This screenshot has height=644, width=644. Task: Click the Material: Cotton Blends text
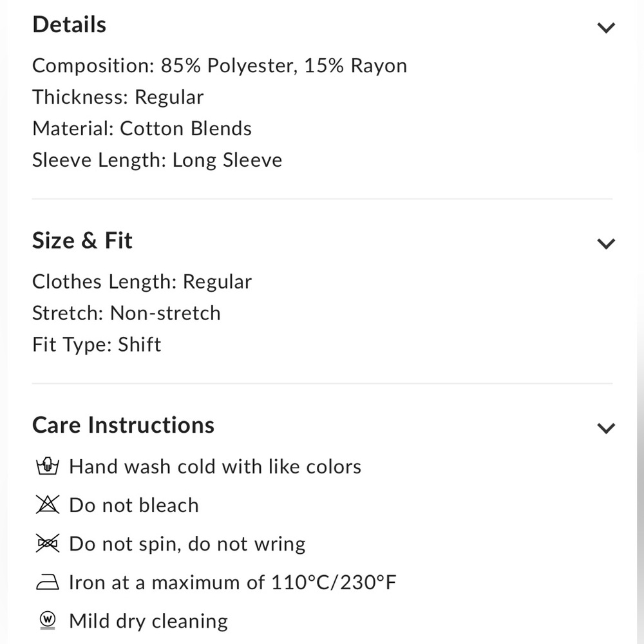(x=142, y=129)
